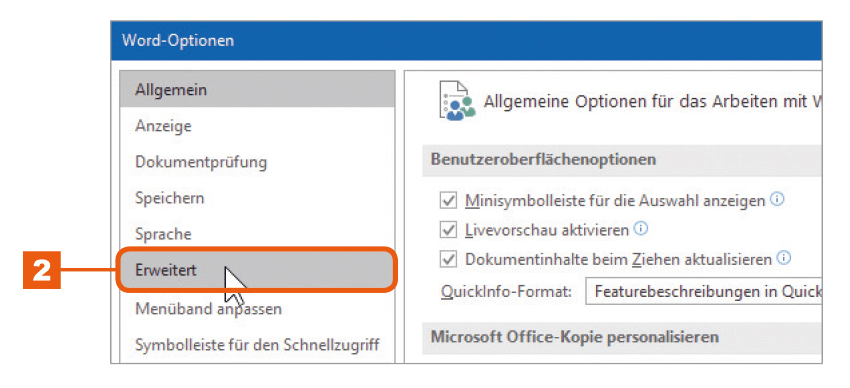The height and width of the screenshot is (388, 850).
Task: Click the orange step 2 marker
Action: pos(41,270)
